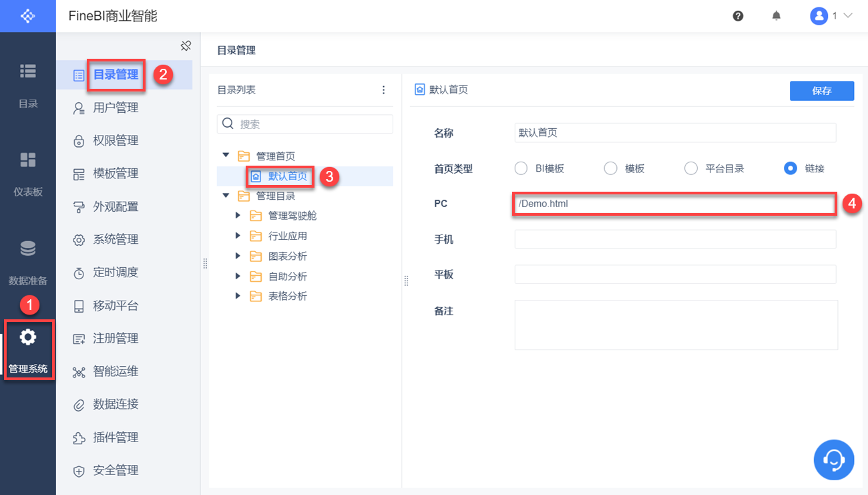The height and width of the screenshot is (495, 868).
Task: Open the 数据准备 database icon
Action: 28,249
